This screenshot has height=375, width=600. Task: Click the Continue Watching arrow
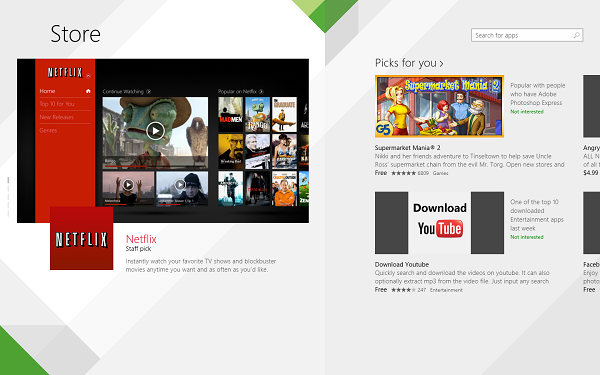pos(148,91)
